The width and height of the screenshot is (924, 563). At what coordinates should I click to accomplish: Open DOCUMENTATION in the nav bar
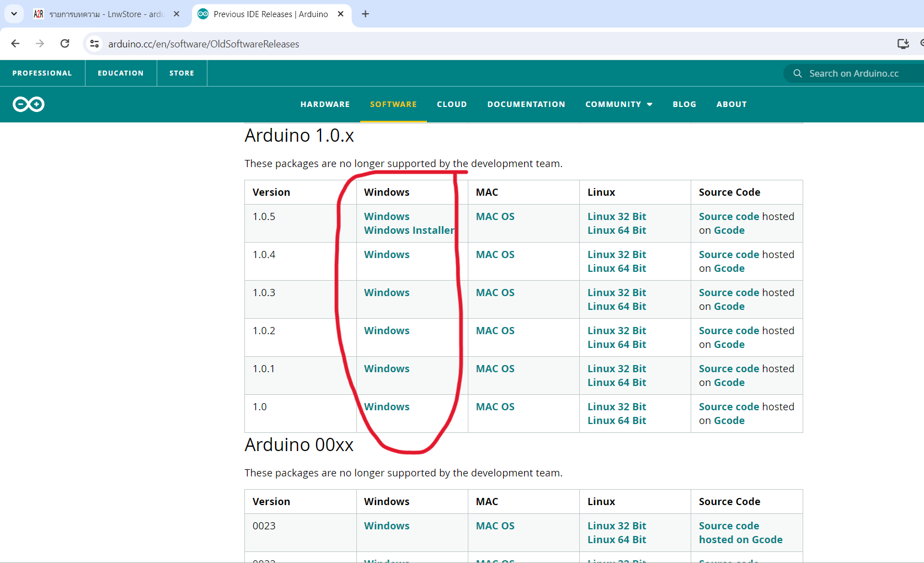point(526,104)
